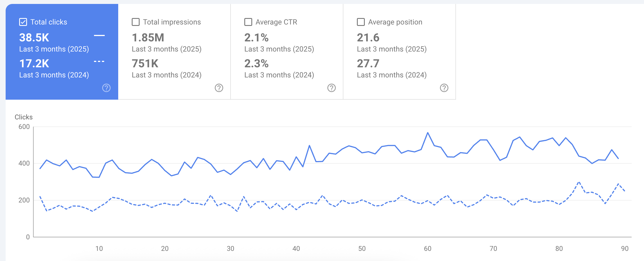The width and height of the screenshot is (644, 261).
Task: Click dashed line peak near day 83
Action: click(579, 182)
